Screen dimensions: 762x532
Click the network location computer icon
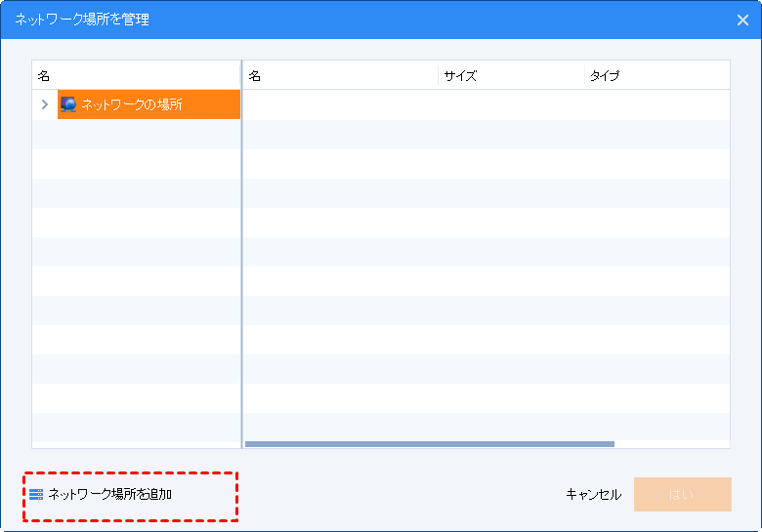pos(68,104)
